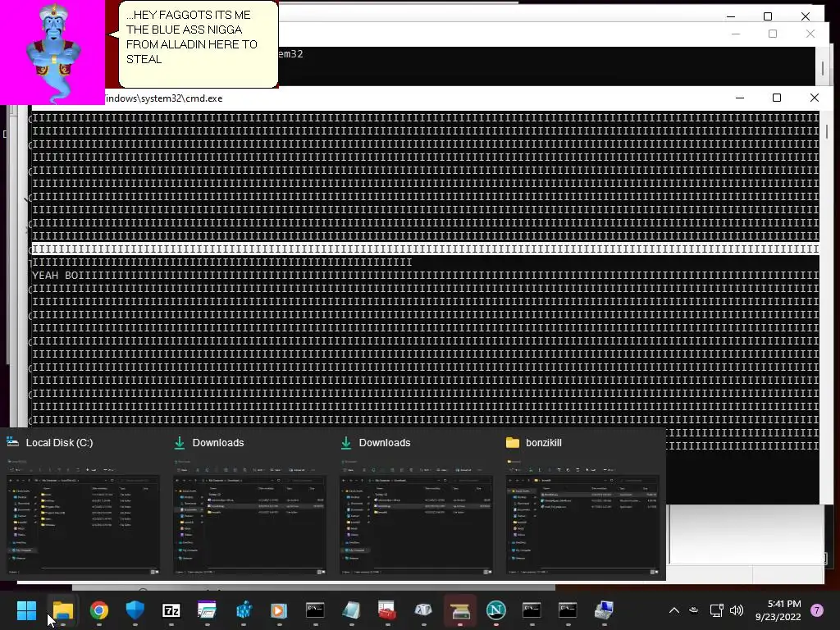The width and height of the screenshot is (840, 630).
Task: Open the notepad sheet taskbar icon
Action: (351, 610)
